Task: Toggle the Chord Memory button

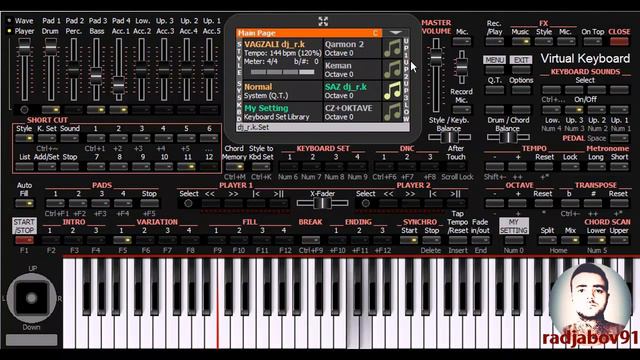Action: tap(234, 166)
